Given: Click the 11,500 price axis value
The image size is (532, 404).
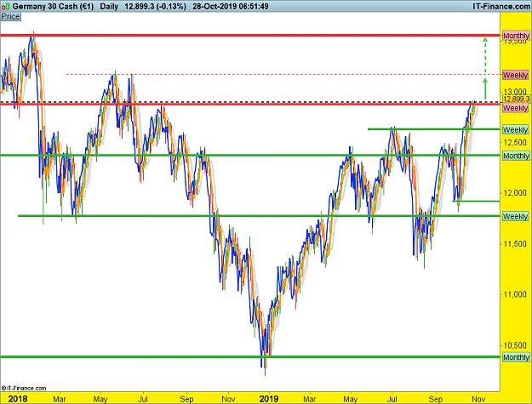Looking at the screenshot, I should 515,244.
